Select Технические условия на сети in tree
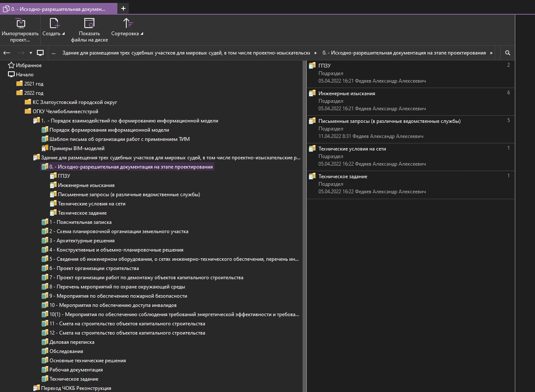Screen dimensions: 535x392 point(91,204)
